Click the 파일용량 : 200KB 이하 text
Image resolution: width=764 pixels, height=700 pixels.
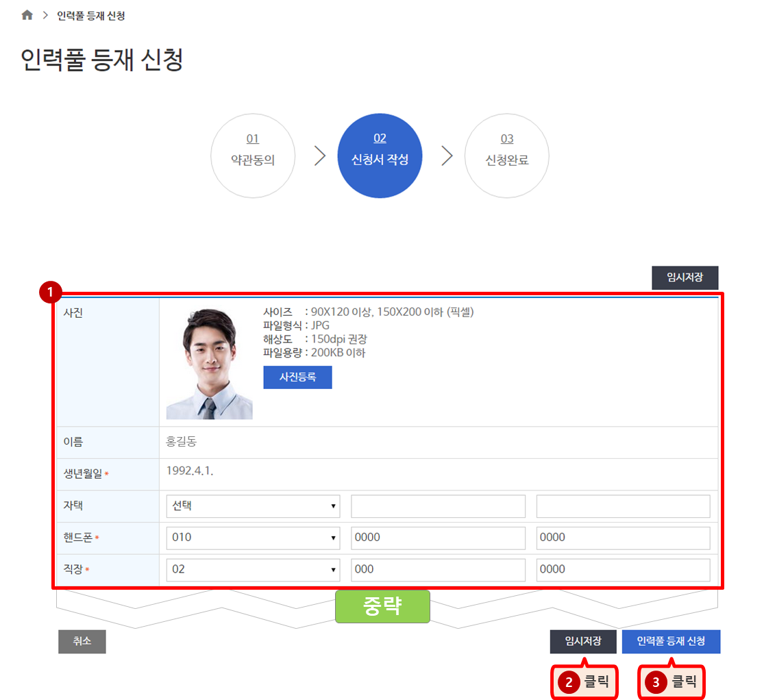[314, 353]
